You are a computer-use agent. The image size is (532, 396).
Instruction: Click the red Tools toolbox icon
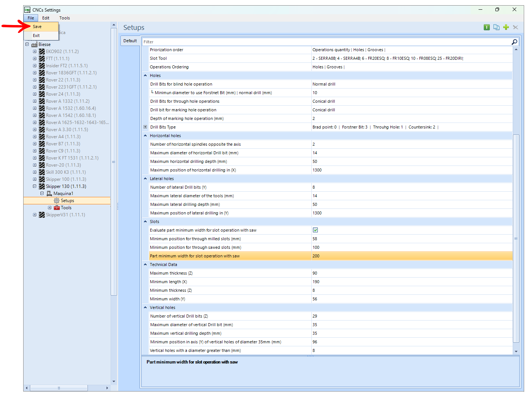pos(57,208)
